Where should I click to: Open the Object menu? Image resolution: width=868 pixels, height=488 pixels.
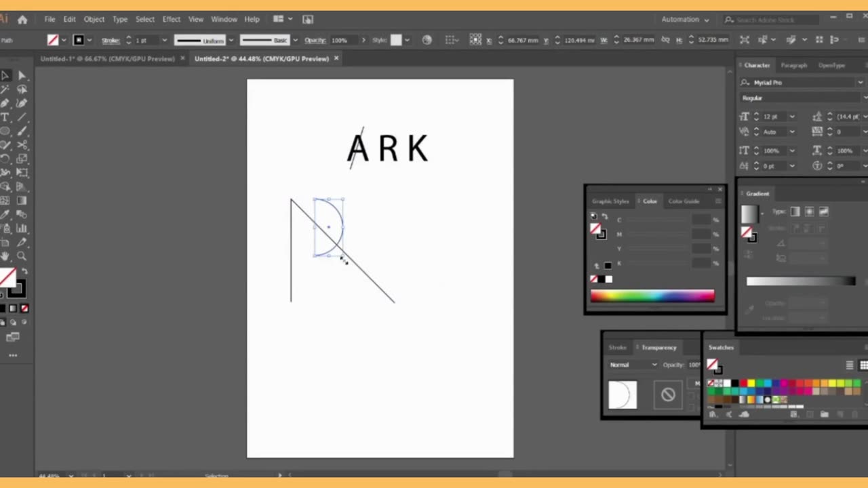(94, 20)
